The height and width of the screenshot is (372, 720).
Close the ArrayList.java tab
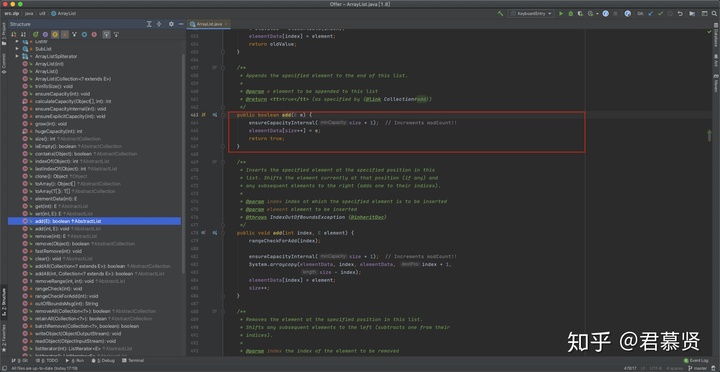(x=227, y=24)
